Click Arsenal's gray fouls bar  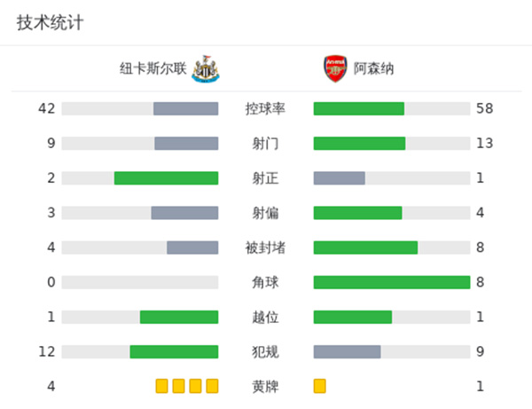pyautogui.click(x=347, y=351)
